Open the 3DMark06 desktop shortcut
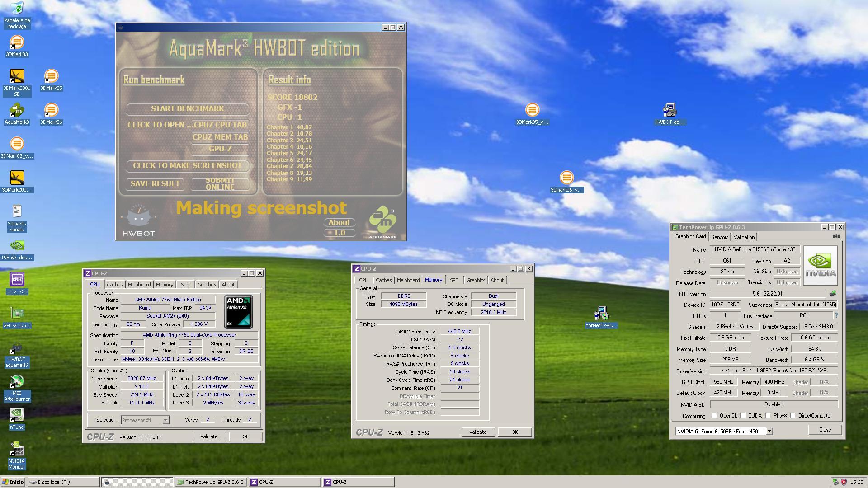The height and width of the screenshot is (488, 868). 51,114
